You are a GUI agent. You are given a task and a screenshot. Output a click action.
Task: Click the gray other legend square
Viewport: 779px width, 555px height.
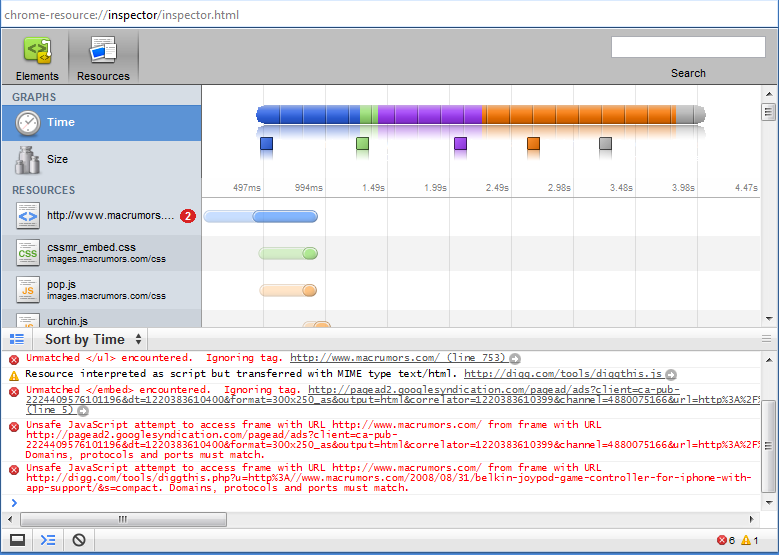(605, 144)
